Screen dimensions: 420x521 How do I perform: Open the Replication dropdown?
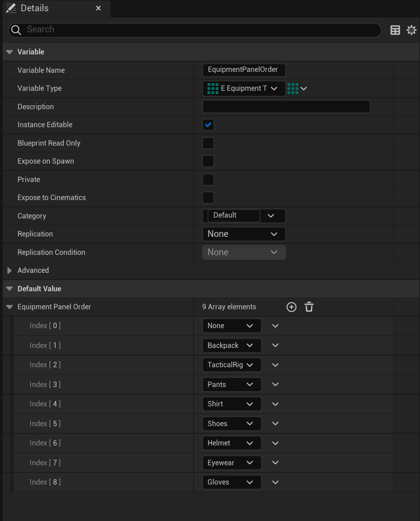243,234
